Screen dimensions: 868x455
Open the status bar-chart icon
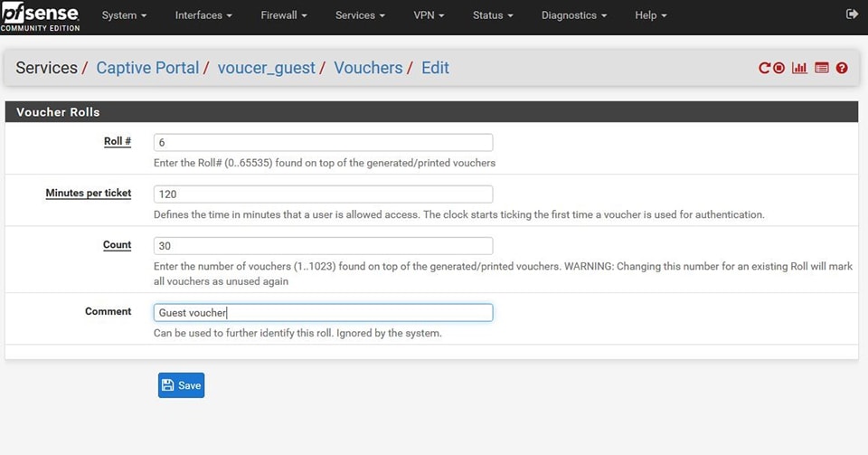[799, 69]
